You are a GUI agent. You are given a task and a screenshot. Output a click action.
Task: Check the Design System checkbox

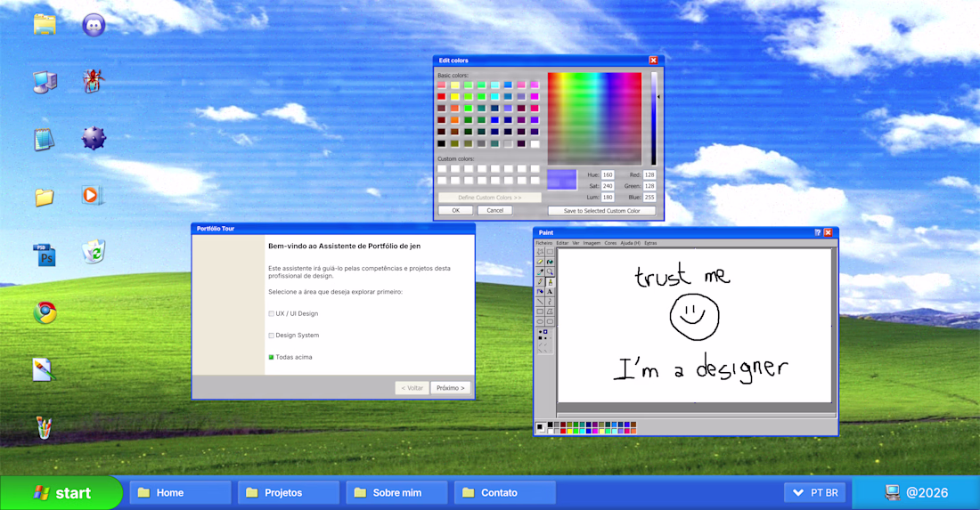pyautogui.click(x=271, y=336)
